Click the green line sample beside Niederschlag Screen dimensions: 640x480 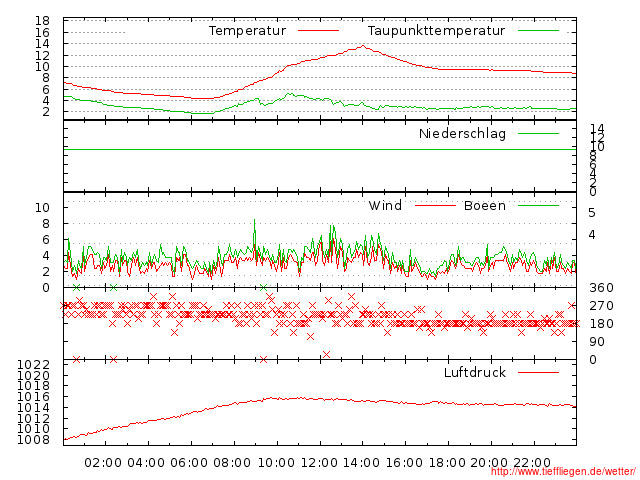[x=538, y=133]
